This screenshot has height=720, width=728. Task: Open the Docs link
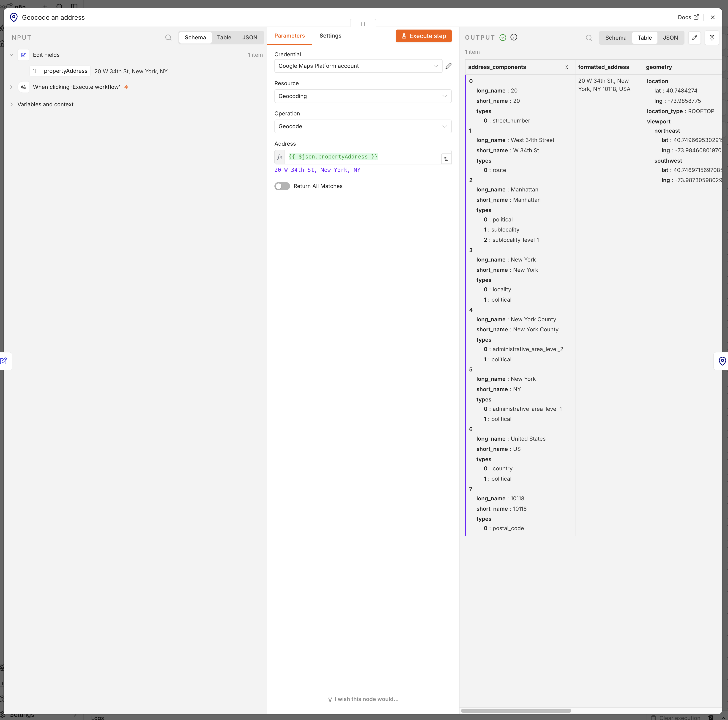688,17
